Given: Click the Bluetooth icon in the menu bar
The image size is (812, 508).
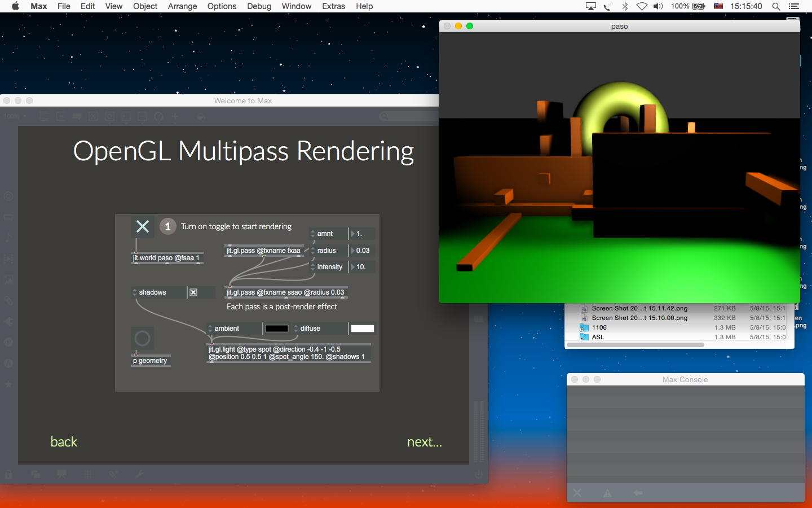Looking at the screenshot, I should coord(625,6).
